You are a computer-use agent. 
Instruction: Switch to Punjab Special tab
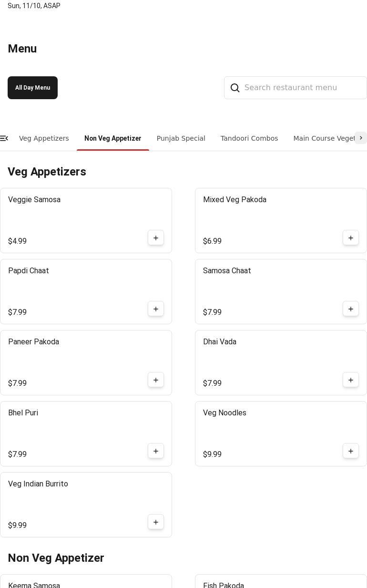pyautogui.click(x=181, y=138)
